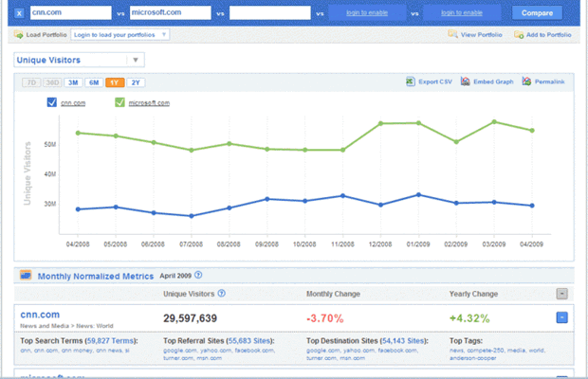
Task: Click the Monthly Normalized Metrics section icon
Action: coord(26,276)
